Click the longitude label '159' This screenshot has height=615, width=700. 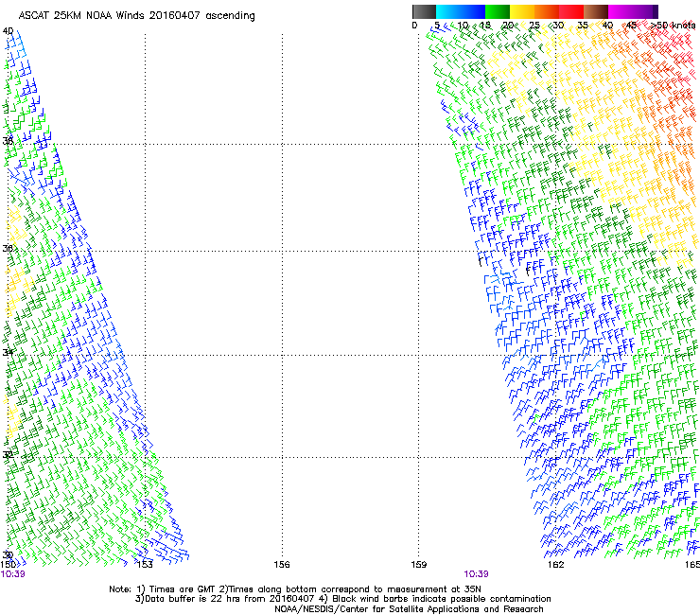click(x=419, y=565)
